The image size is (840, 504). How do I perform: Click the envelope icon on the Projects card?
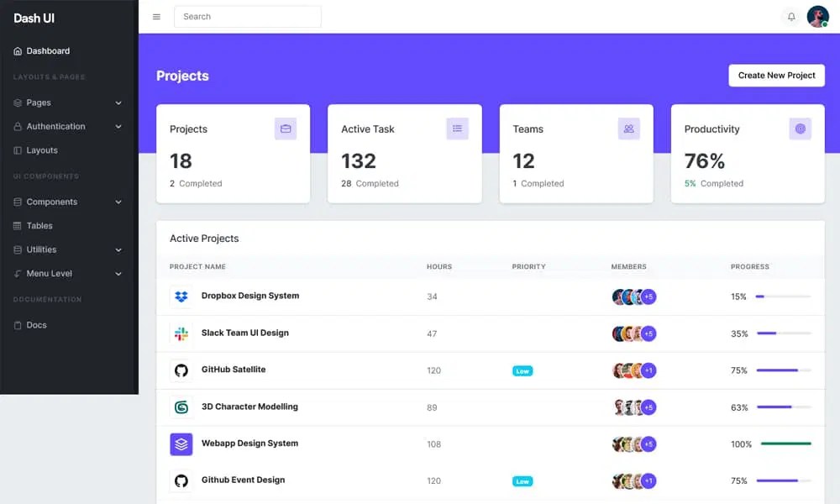(286, 129)
